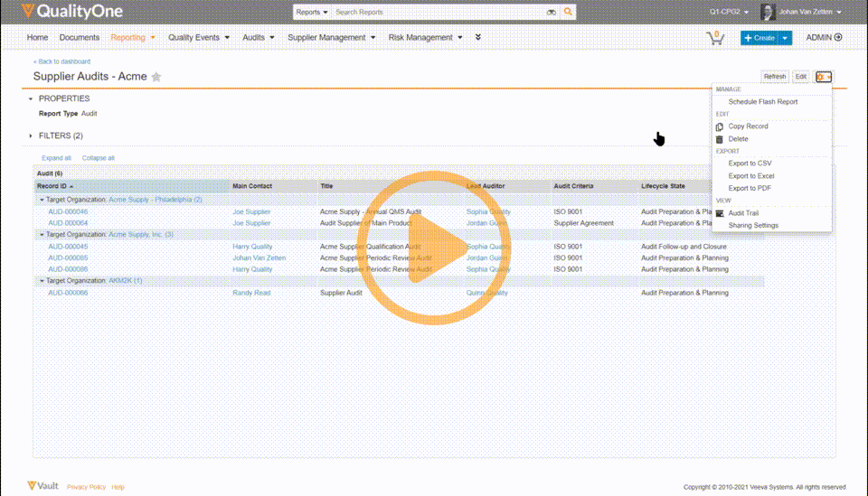Image resolution: width=868 pixels, height=496 pixels.
Task: Select Export to Excel
Action: click(x=751, y=176)
